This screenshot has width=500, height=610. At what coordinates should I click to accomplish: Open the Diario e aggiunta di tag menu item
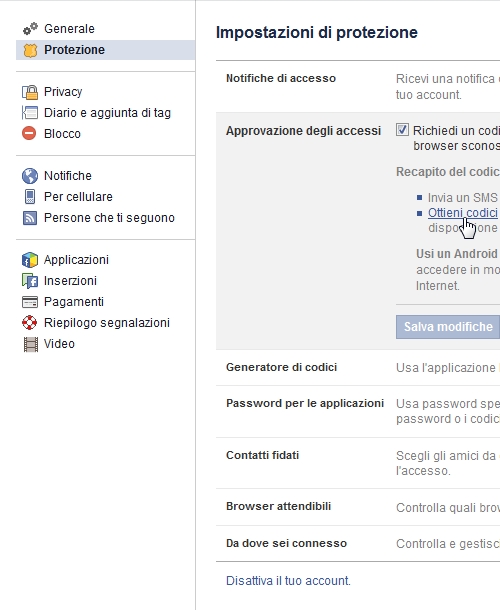pos(107,113)
